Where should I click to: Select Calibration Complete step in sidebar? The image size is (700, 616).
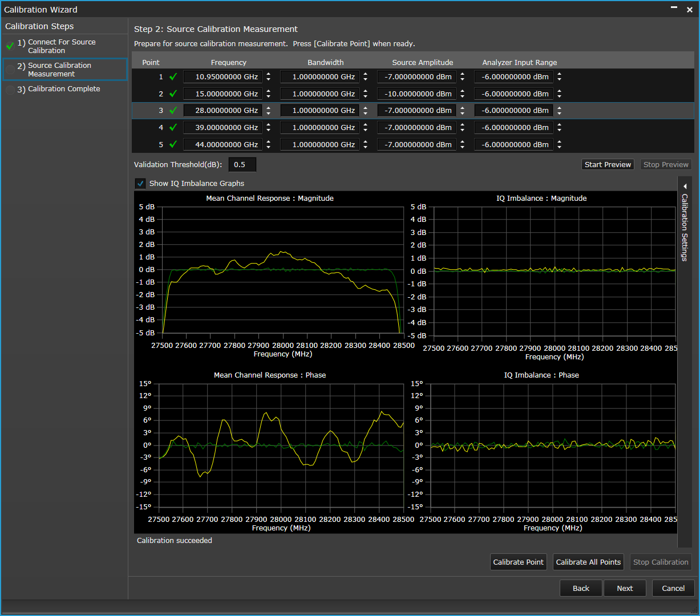click(x=64, y=89)
